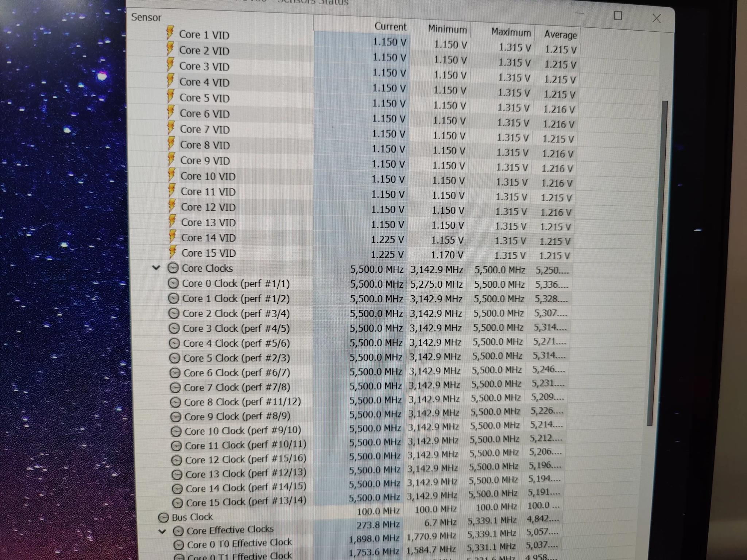Click Core 15 VID minimum value 1.170 V

pos(447,255)
